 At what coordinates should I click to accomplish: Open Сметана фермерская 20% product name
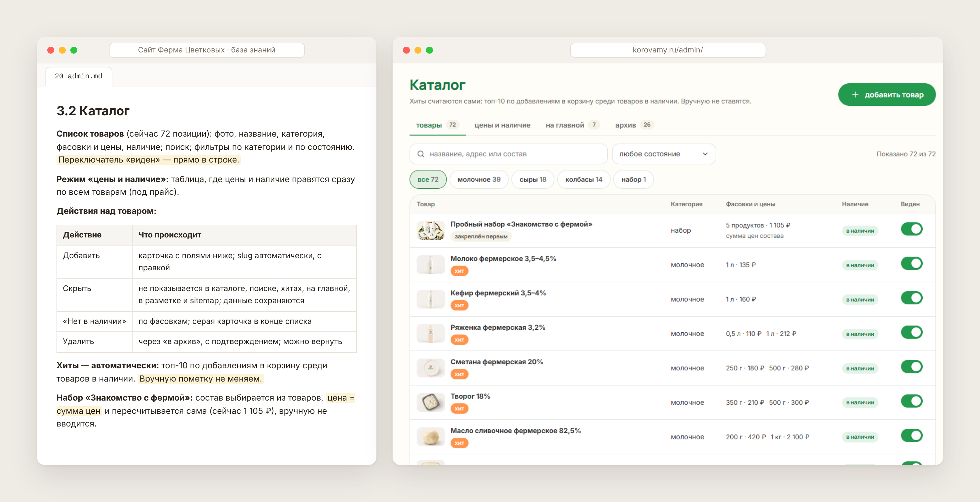(x=496, y=362)
